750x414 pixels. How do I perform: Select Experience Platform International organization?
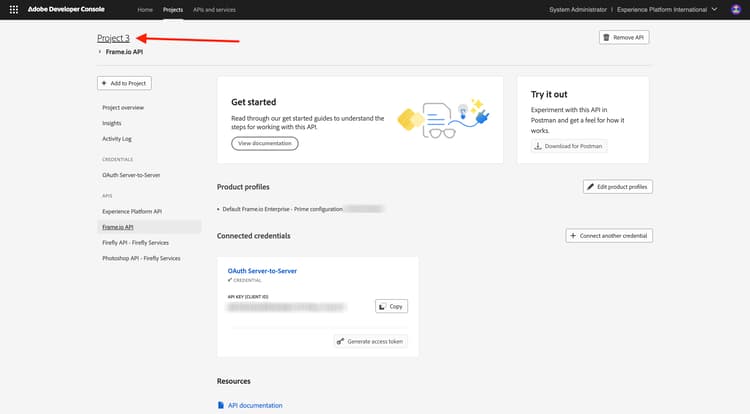pos(662,10)
